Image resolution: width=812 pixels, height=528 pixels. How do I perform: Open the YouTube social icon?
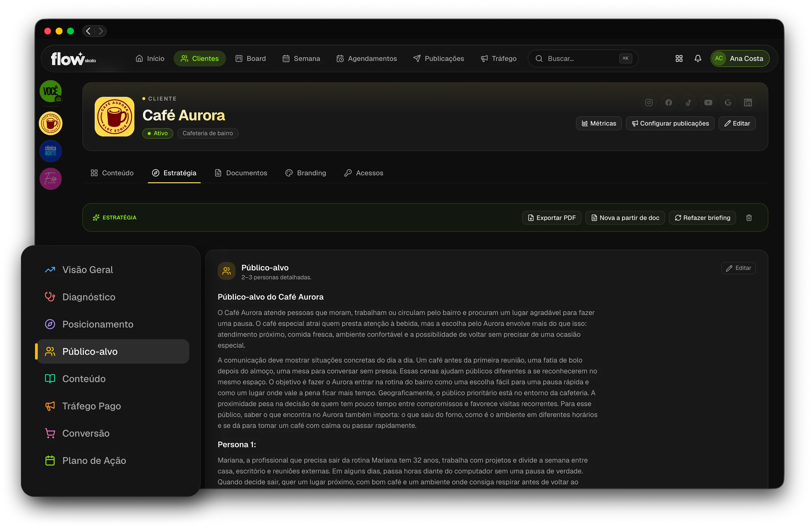[708, 103]
